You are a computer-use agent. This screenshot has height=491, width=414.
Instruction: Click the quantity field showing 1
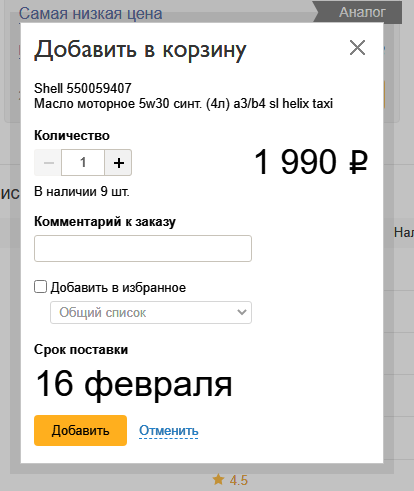[83, 163]
